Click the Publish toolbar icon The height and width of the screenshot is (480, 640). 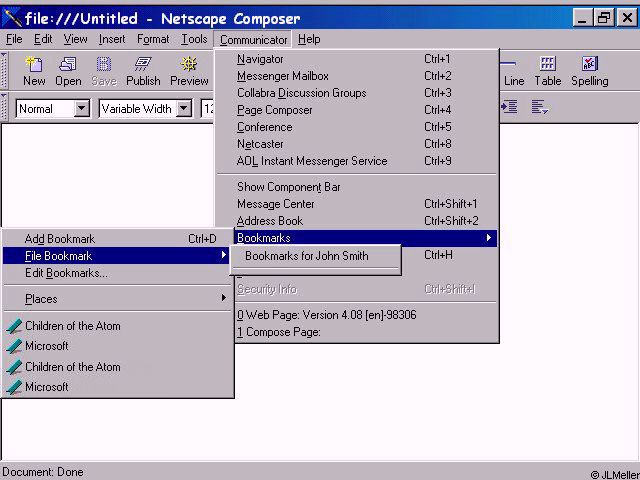143,71
